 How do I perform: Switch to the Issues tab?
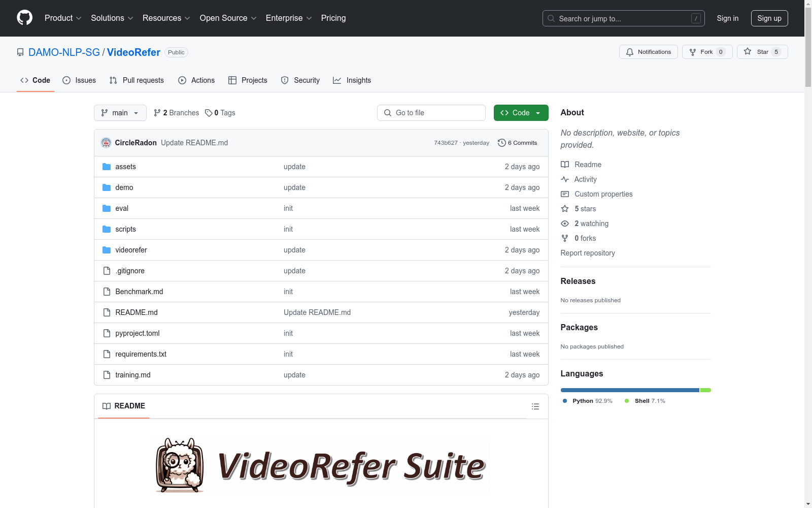pyautogui.click(x=79, y=80)
